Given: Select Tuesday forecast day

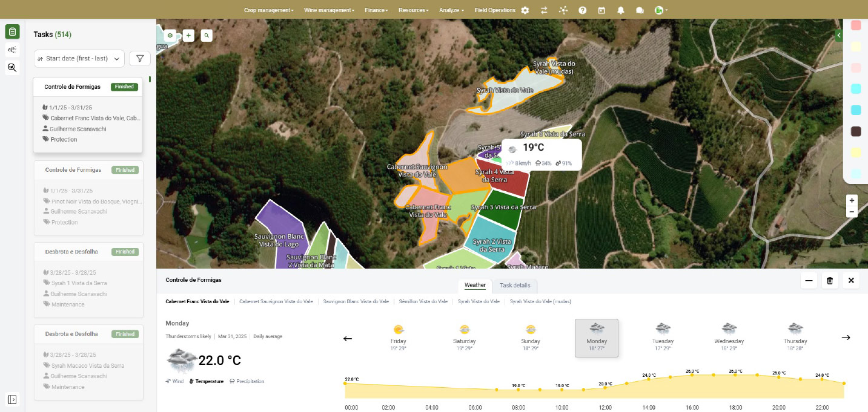Looking at the screenshot, I should [x=663, y=338].
